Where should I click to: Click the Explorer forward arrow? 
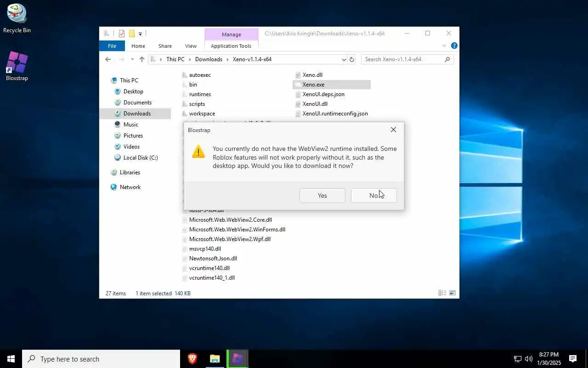[121, 59]
